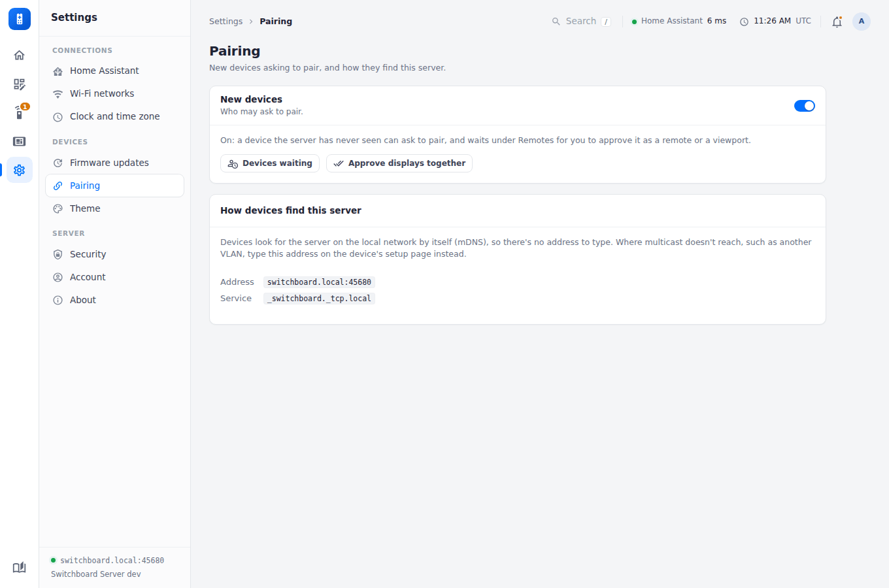Click Settings breadcrumb link
This screenshot has height=588, width=889.
tap(226, 22)
